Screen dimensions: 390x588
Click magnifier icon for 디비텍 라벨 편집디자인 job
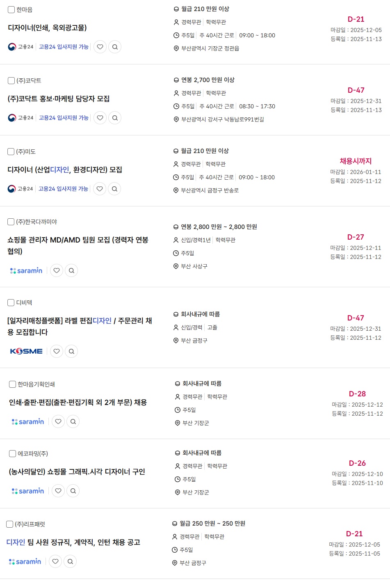71,351
